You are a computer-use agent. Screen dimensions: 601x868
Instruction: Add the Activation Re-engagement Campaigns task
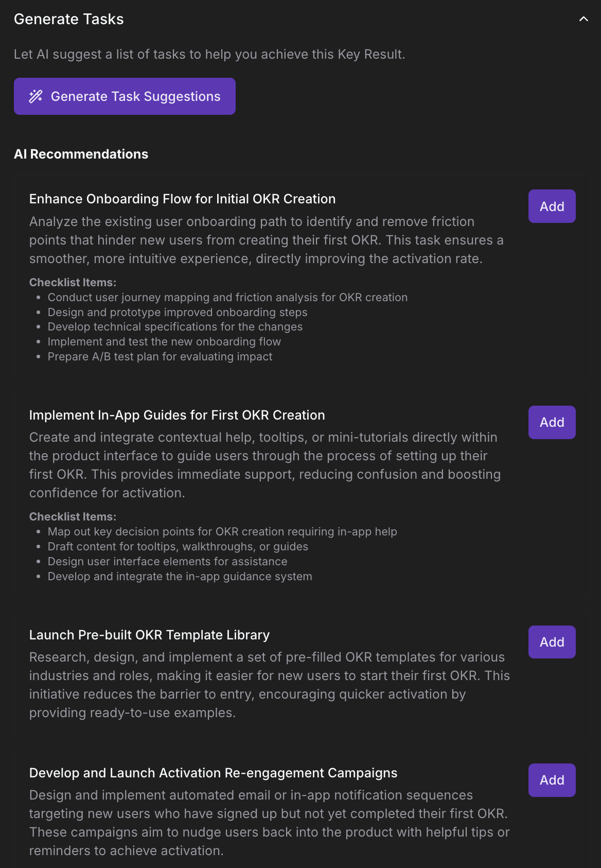point(552,780)
